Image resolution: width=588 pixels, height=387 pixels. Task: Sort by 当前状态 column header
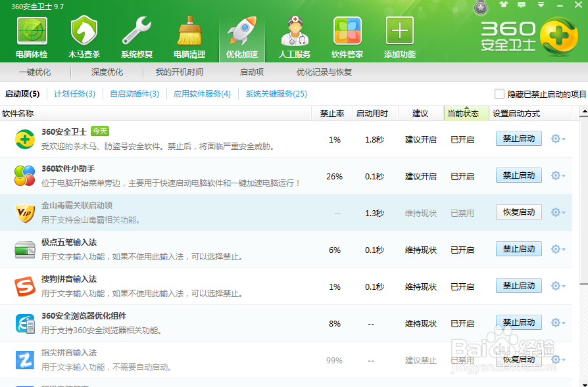[x=466, y=113]
